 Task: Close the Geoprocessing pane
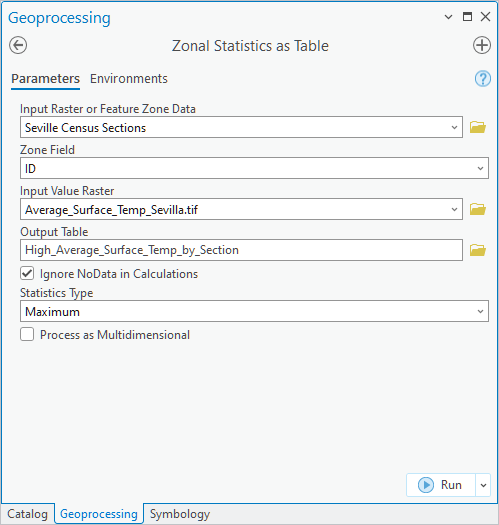(x=485, y=16)
